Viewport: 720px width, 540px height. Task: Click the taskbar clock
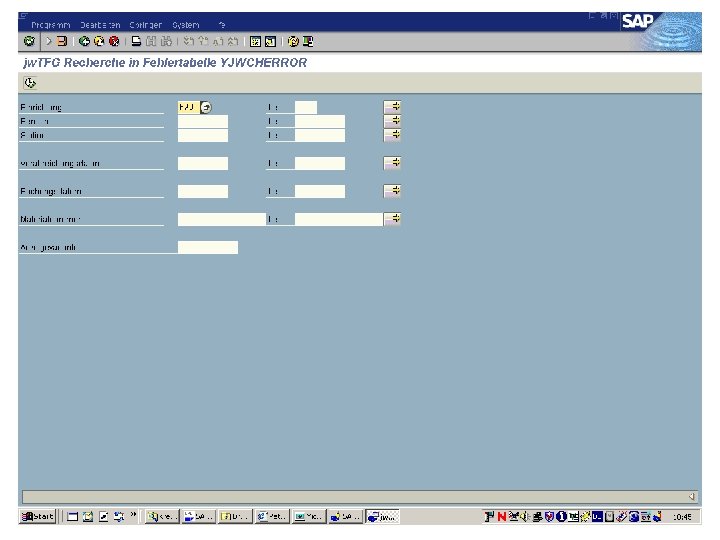[682, 517]
